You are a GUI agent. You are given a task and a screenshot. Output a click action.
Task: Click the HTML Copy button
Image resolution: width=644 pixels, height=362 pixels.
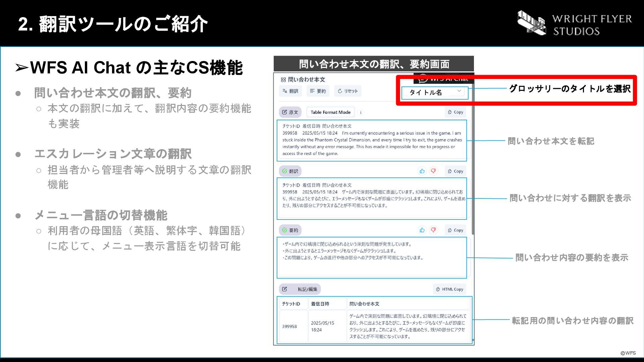[x=449, y=289]
